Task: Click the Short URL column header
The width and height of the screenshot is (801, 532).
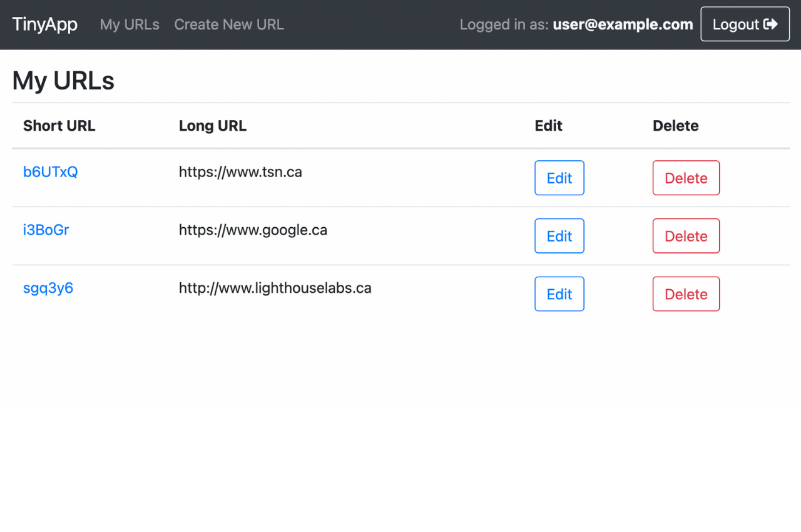Action: pos(59,126)
